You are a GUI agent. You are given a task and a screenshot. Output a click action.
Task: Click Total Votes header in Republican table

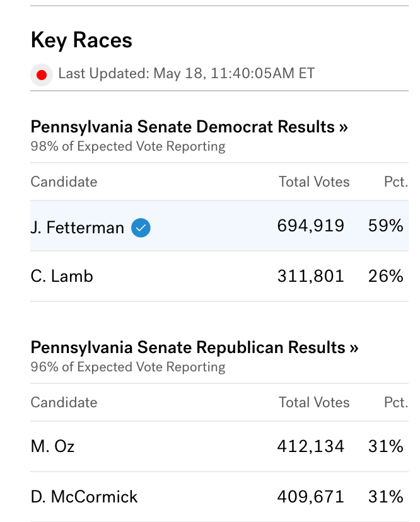pyautogui.click(x=314, y=402)
